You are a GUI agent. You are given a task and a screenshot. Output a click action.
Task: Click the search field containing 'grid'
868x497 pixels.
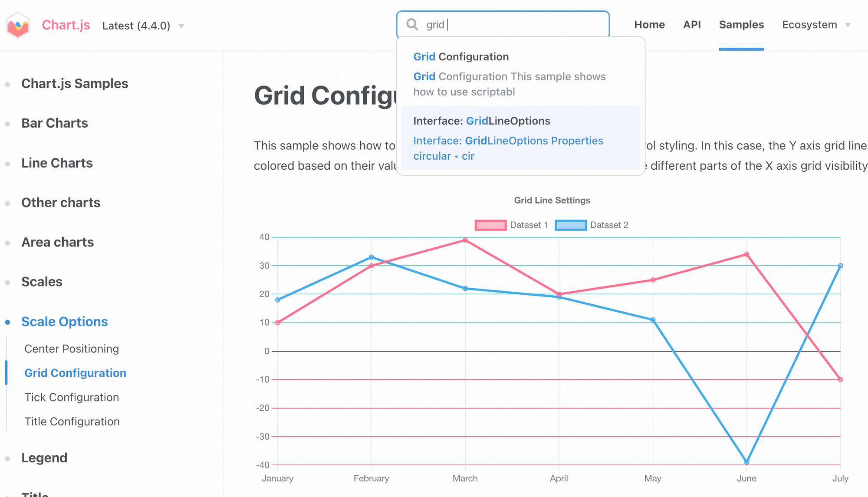[x=503, y=25]
